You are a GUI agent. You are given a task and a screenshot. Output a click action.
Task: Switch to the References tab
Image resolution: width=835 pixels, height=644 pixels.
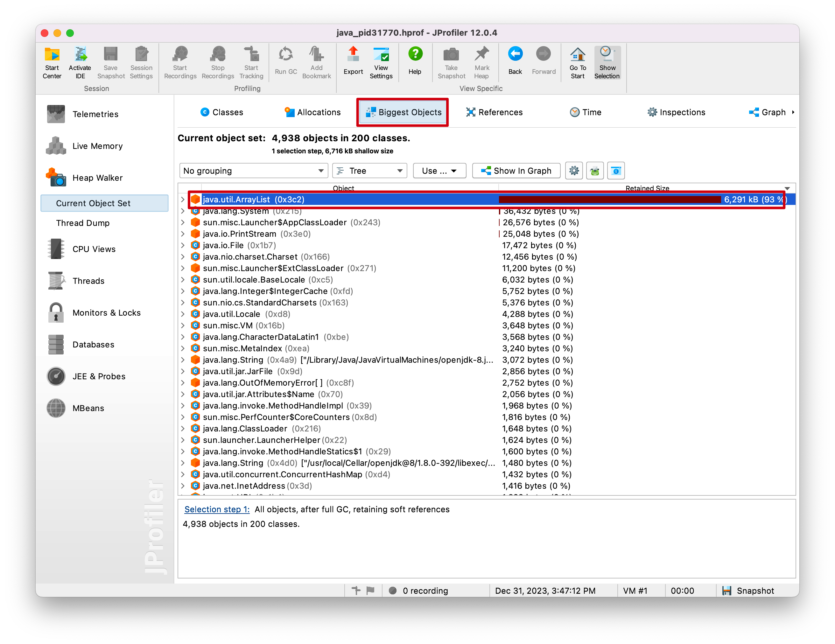click(x=494, y=112)
